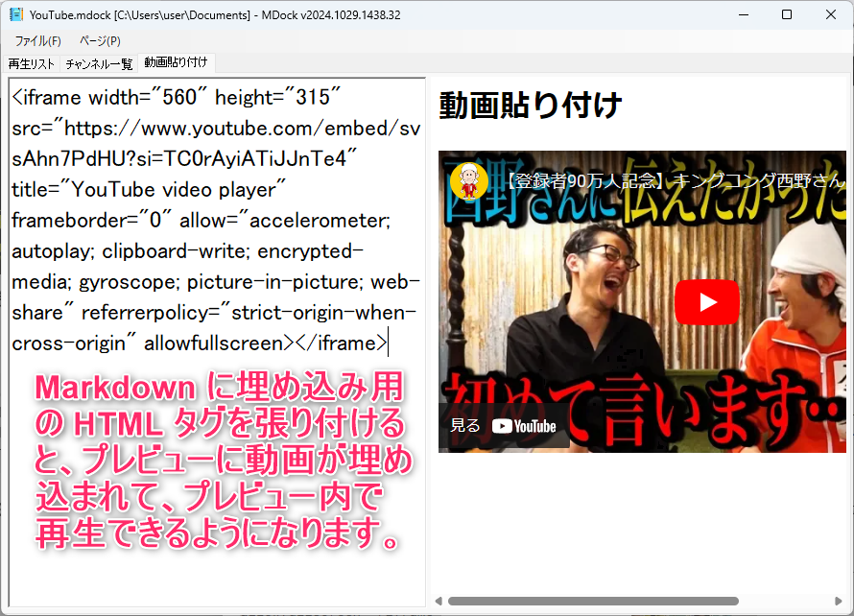Close the MDock window
The width and height of the screenshot is (854, 616).
pyautogui.click(x=831, y=14)
